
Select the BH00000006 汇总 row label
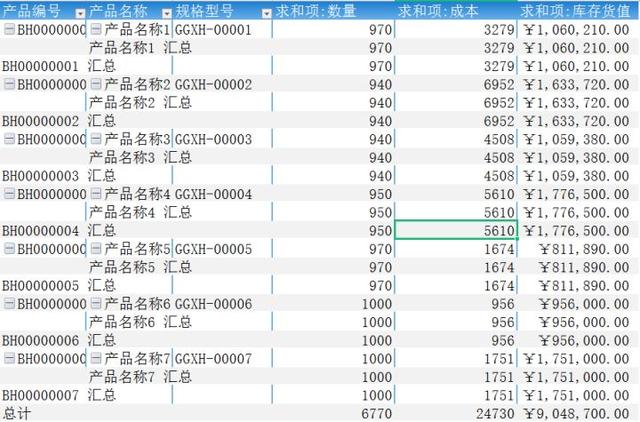(x=59, y=340)
